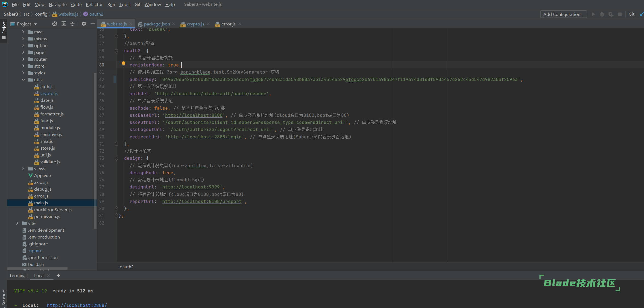This screenshot has width=644, height=308.
Task: Click the green Run arrow icon
Action: coord(593,14)
